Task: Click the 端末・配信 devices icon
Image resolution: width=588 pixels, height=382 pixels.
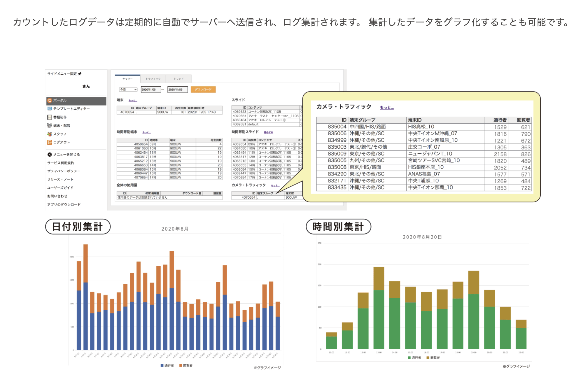Action: click(x=50, y=125)
